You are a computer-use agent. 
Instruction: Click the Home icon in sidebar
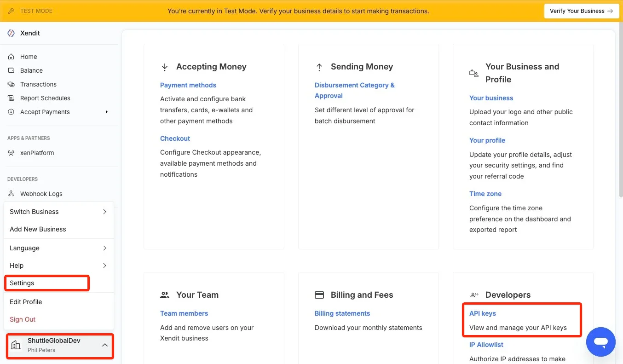12,57
